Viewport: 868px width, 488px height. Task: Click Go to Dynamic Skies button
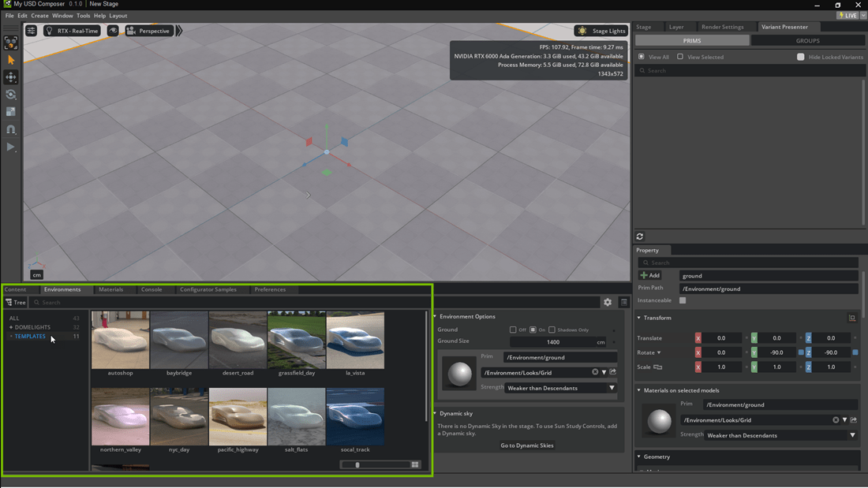527,445
